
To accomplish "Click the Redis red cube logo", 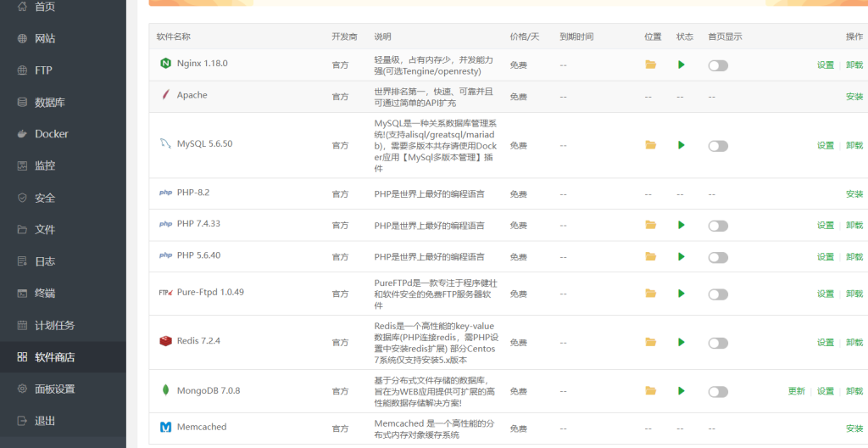I will click(x=165, y=341).
